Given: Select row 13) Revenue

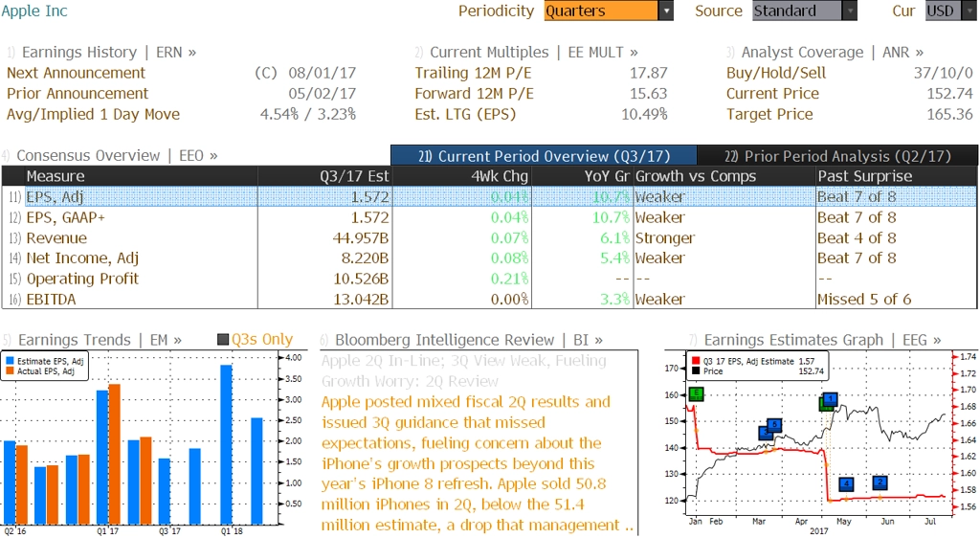Looking at the screenshot, I should (x=489, y=238).
